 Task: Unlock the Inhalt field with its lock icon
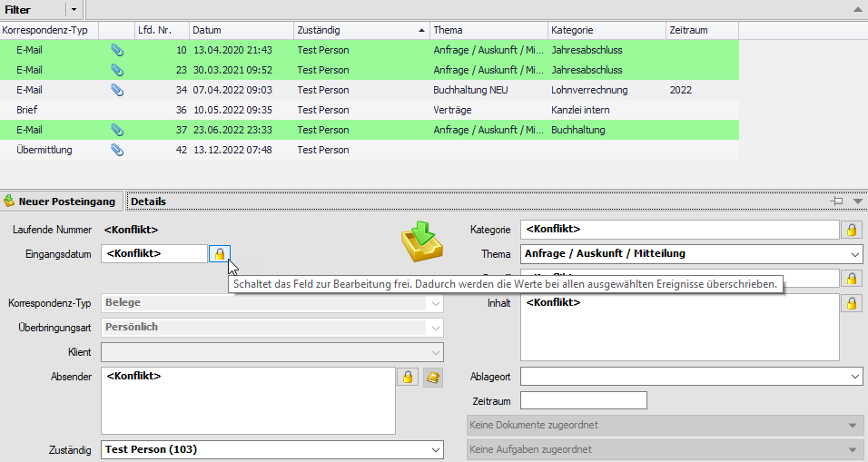852,303
